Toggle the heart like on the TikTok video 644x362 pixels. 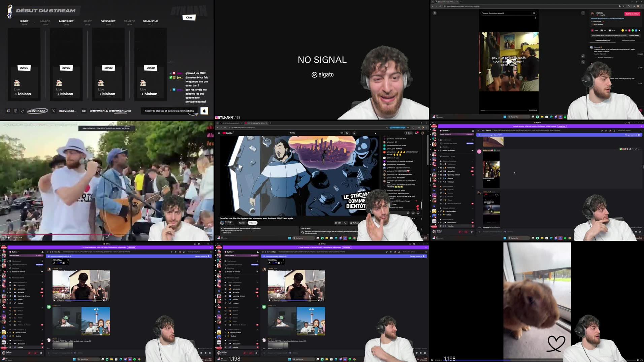(x=592, y=30)
